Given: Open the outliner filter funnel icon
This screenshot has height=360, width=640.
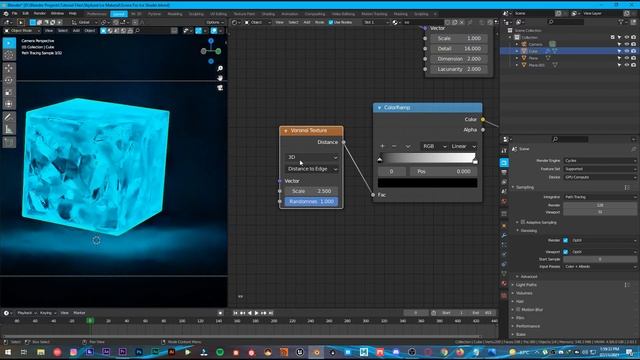Looking at the screenshot, I should pyautogui.click(x=622, y=22).
